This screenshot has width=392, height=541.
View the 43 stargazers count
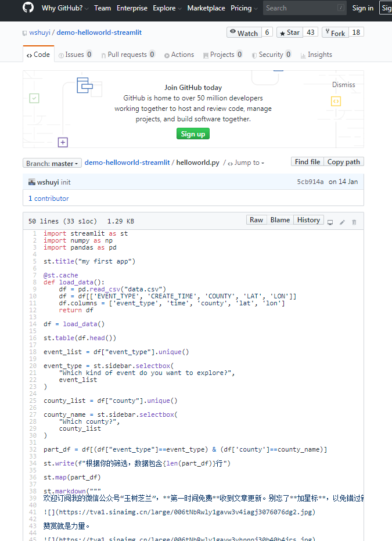(311, 33)
